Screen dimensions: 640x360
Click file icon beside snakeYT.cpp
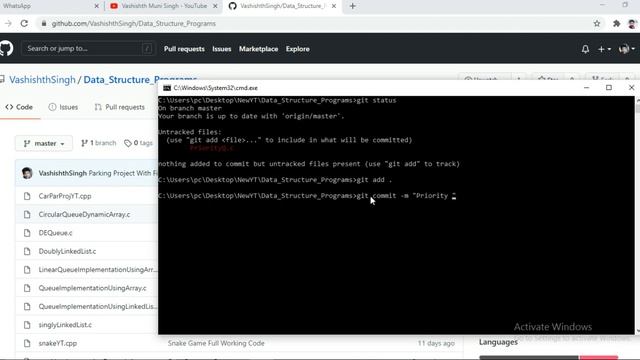tap(27, 343)
